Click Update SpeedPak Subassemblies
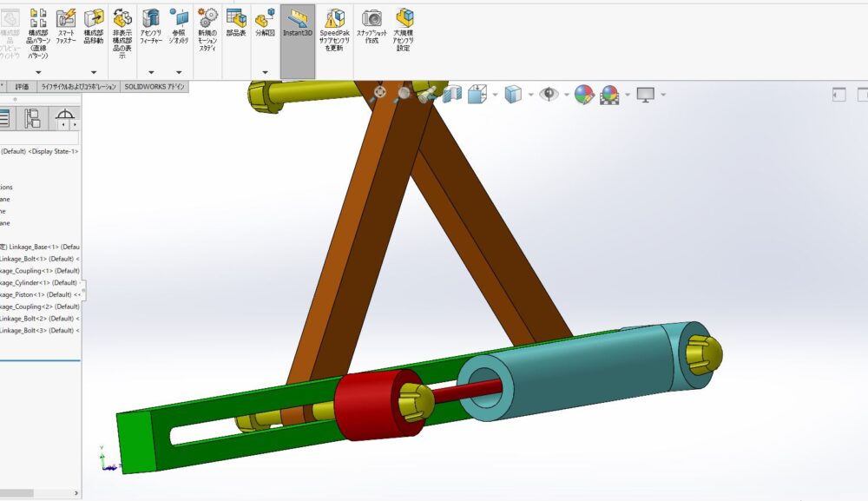This screenshot has width=868, height=501. (x=334, y=30)
